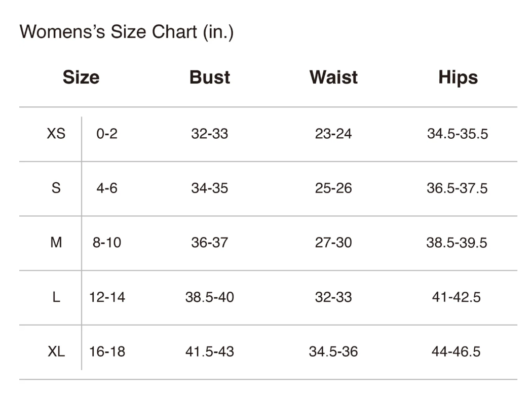Click the XL size row label
Image resolution: width=532 pixels, height=393 pixels.
[56, 351]
